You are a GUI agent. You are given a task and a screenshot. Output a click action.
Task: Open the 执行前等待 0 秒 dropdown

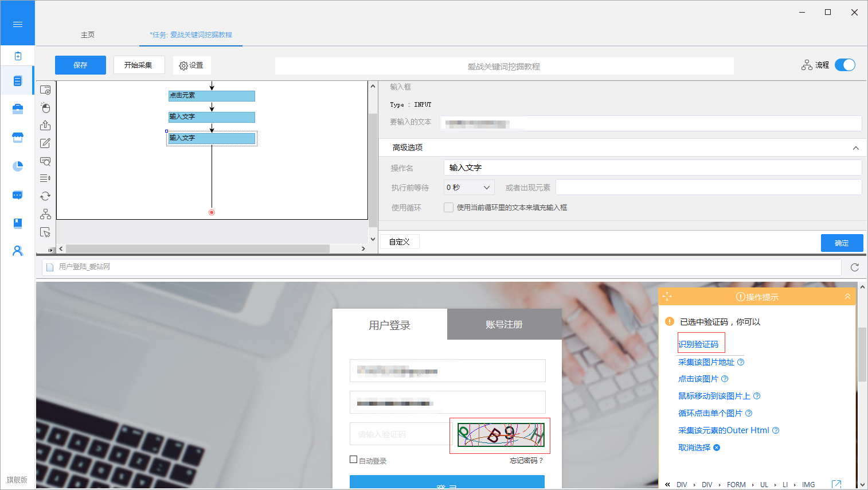pyautogui.click(x=469, y=188)
